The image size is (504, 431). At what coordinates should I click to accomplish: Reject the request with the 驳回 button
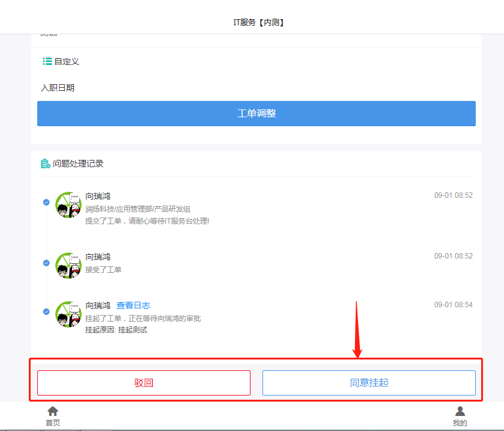[144, 383]
